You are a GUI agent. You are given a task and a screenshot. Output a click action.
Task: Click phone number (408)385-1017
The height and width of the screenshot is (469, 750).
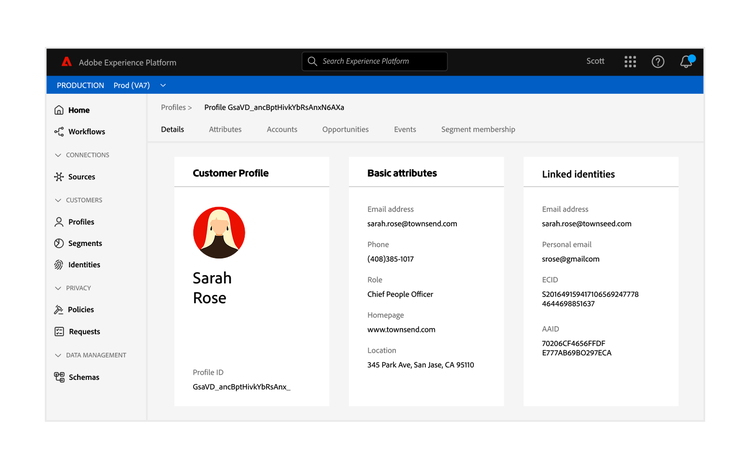[x=390, y=259]
